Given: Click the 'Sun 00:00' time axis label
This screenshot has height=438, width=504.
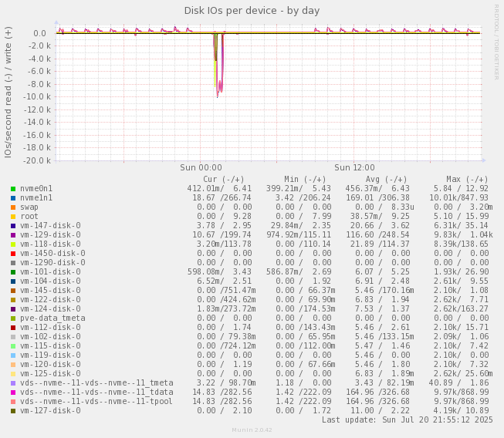Looking at the screenshot, I should (201, 167).
